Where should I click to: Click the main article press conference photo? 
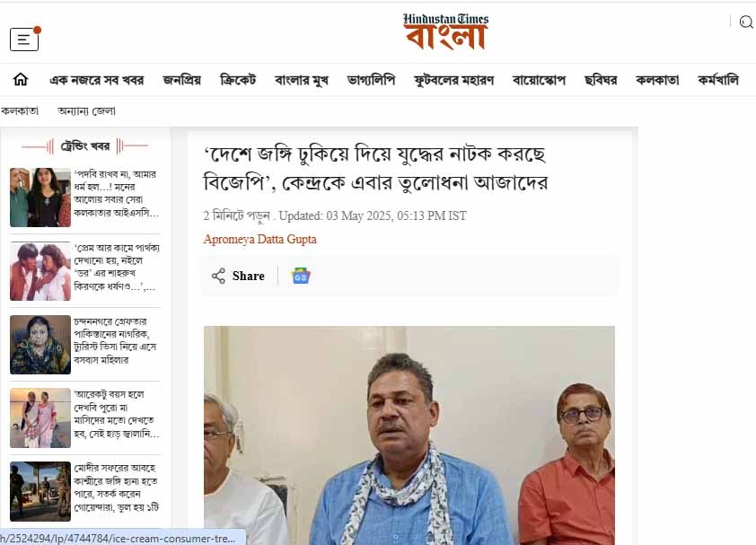(x=409, y=435)
